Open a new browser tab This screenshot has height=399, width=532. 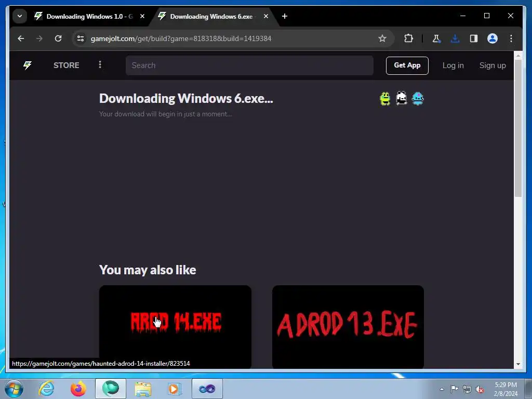coord(285,16)
